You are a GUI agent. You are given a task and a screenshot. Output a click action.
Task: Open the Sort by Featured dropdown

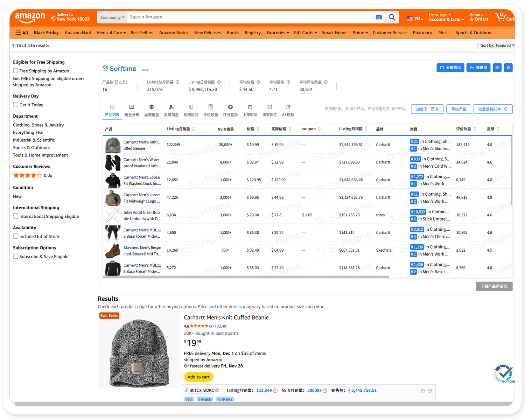(x=496, y=45)
